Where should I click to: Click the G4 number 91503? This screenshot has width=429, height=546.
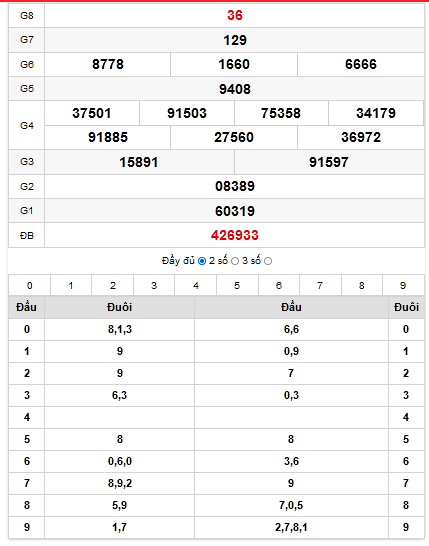[x=187, y=113]
